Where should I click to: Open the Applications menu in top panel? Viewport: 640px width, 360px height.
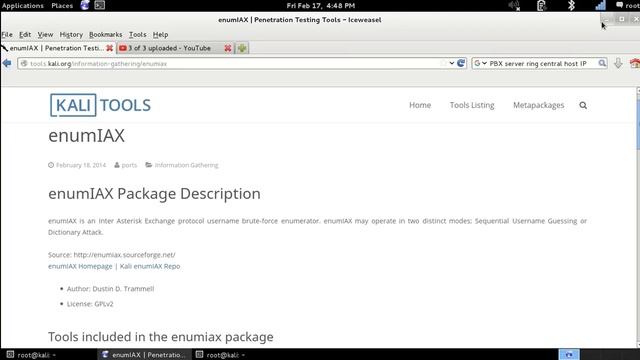(22, 6)
